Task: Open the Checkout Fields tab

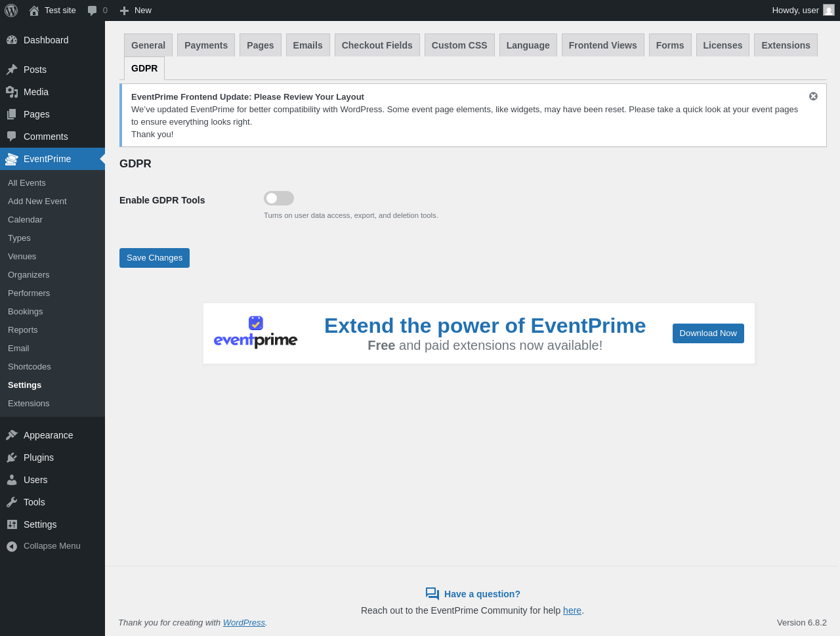Action: [x=377, y=45]
